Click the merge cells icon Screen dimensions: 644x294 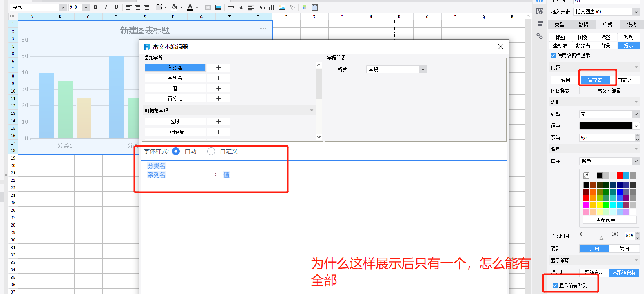pos(208,7)
